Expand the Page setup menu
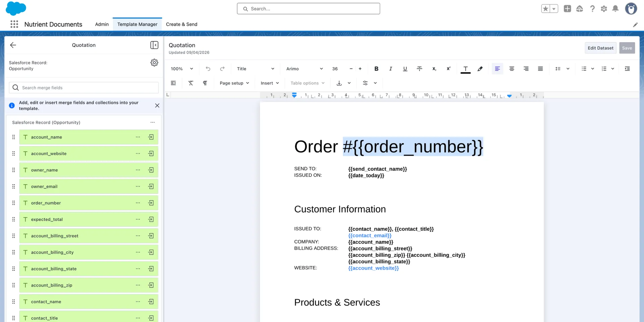 234,83
